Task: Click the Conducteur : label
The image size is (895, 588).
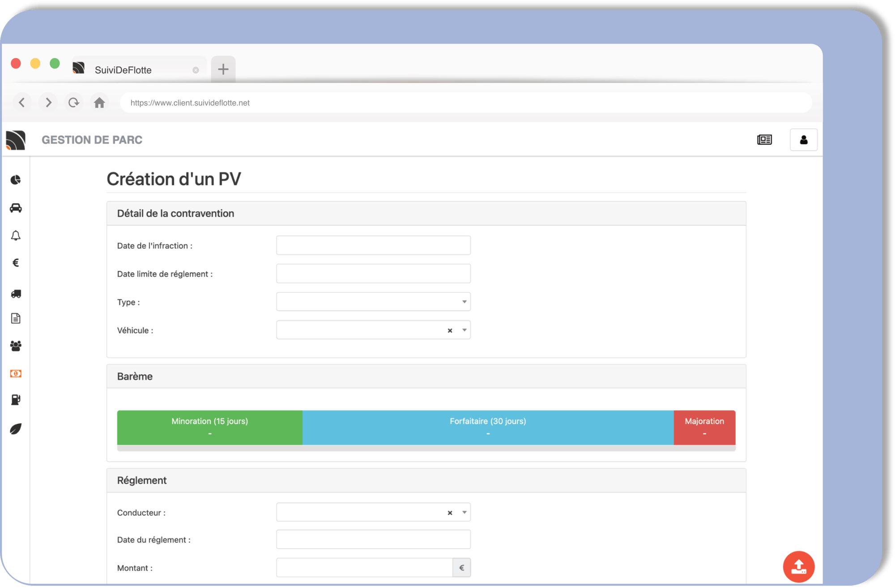Action: tap(141, 512)
